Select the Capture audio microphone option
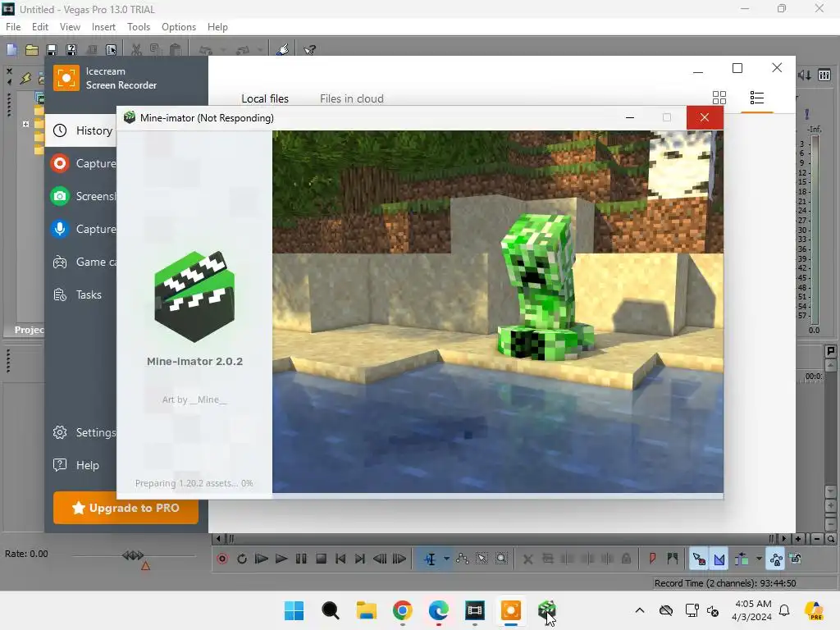Image resolution: width=840 pixels, height=630 pixels. (x=81, y=229)
